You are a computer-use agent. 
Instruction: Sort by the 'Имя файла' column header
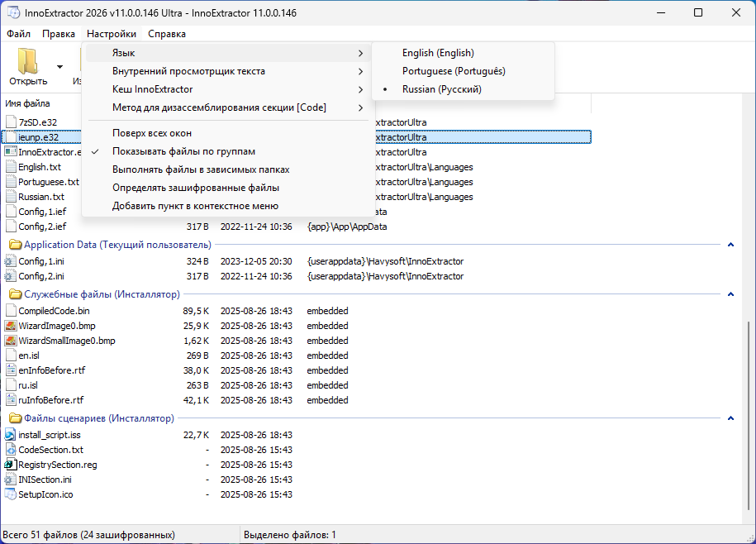pos(27,103)
